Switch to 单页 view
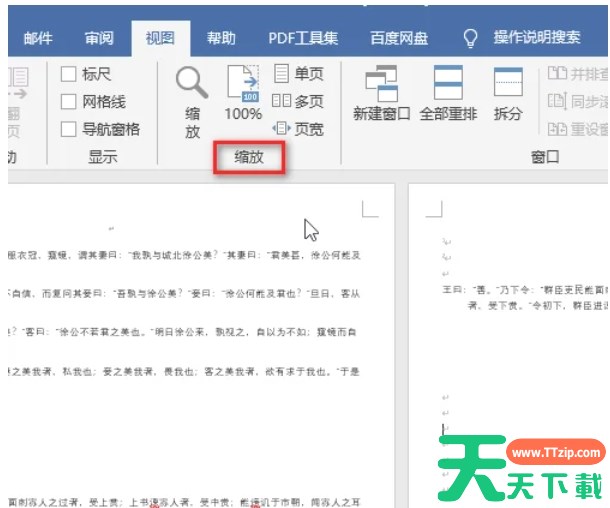 pos(298,74)
